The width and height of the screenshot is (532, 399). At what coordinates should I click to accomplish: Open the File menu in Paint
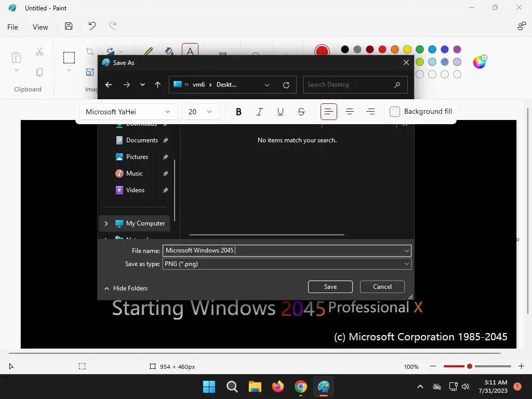coord(12,27)
